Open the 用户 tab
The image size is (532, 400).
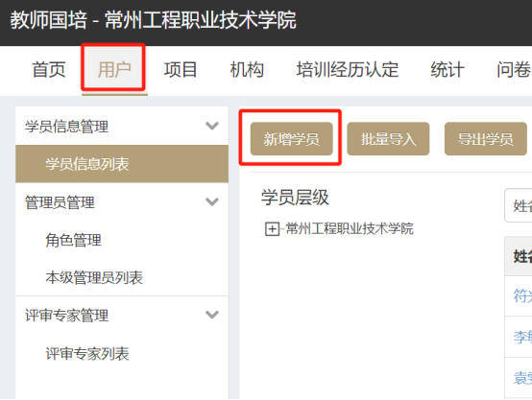(x=114, y=69)
